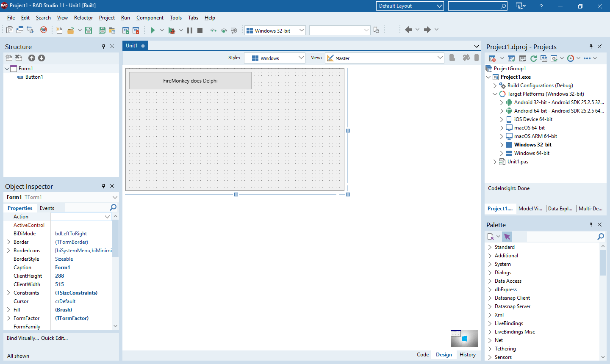Click the Save toolbar icon

(x=89, y=30)
